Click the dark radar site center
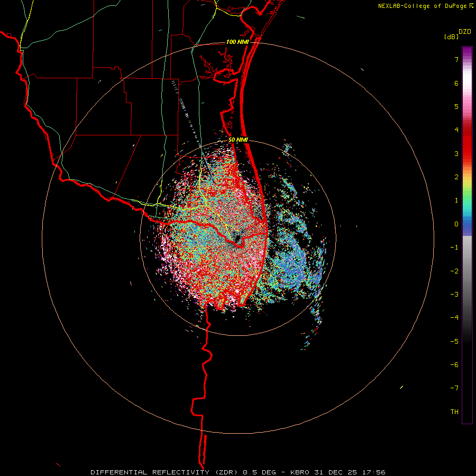This screenshot has height=476, width=476. 237,237
